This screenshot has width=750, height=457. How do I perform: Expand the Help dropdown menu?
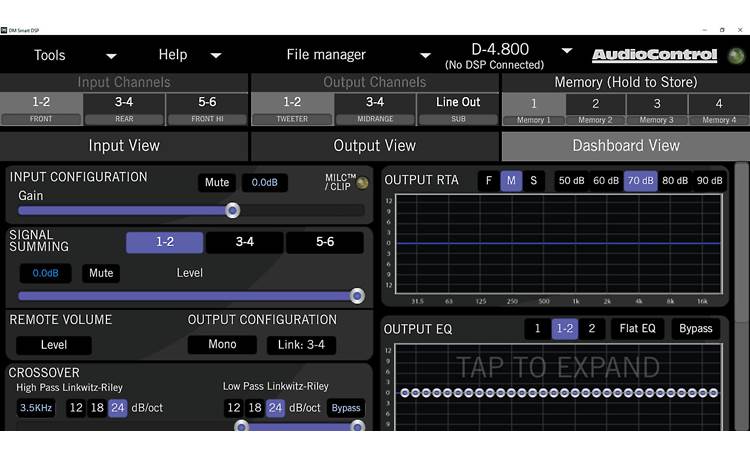189,55
